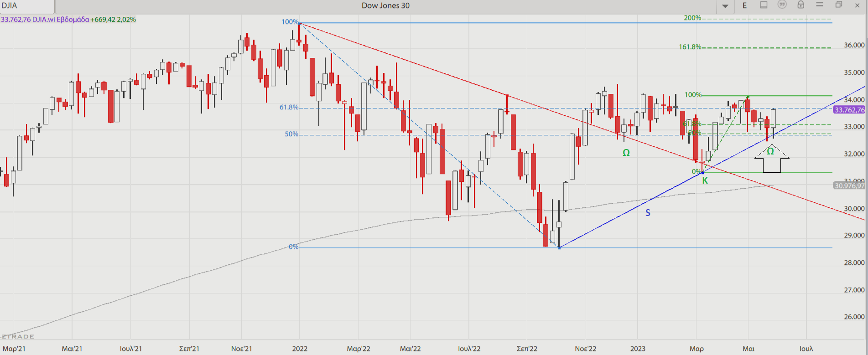This screenshot has width=868, height=355.
Task: Click the purple 33.762,76 price tag
Action: click(849, 110)
